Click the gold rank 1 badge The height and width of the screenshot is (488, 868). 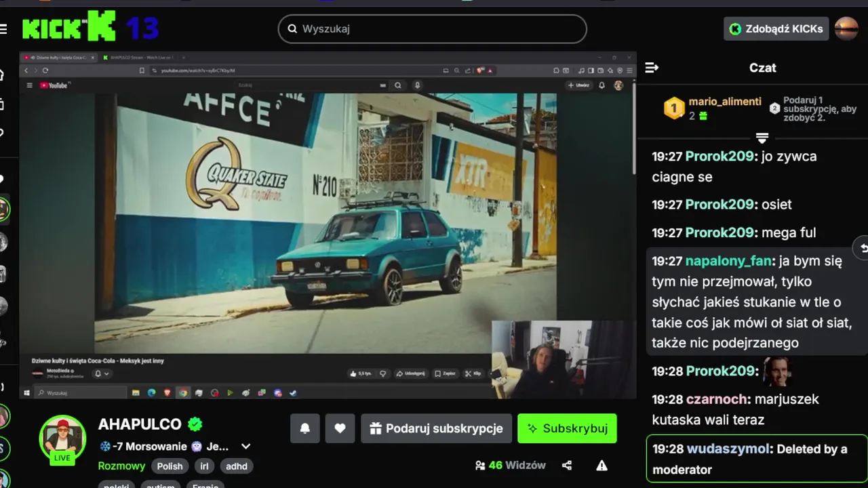pyautogui.click(x=673, y=108)
